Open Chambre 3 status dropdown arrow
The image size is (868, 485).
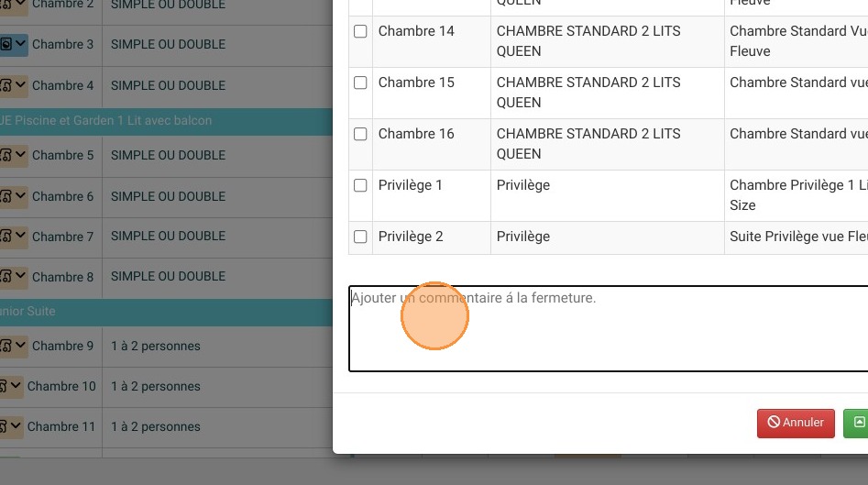click(20, 43)
